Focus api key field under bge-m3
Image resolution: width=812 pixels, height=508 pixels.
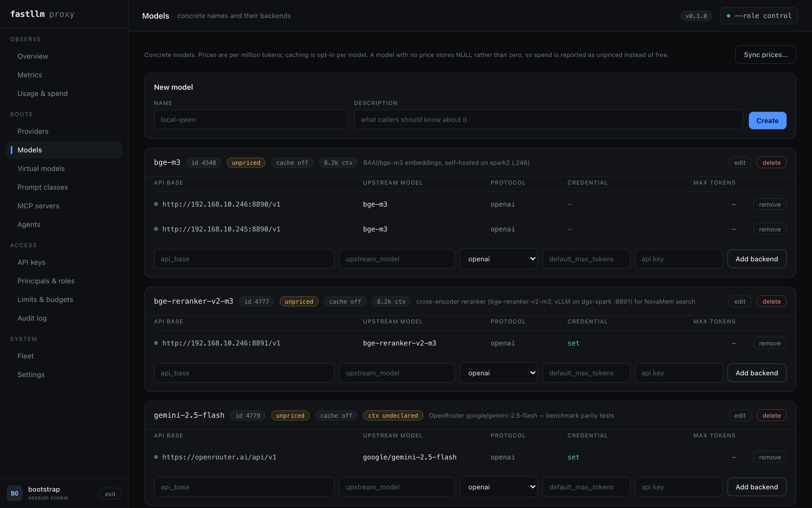coord(678,259)
